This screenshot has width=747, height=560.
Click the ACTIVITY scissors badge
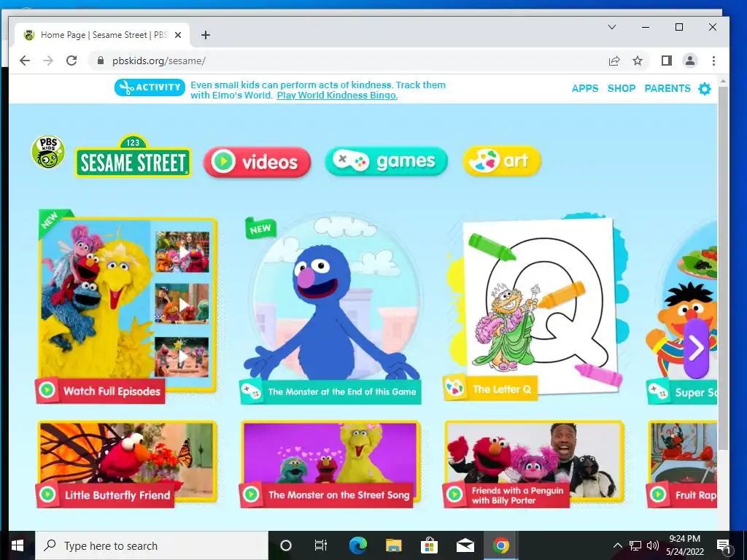pos(150,87)
